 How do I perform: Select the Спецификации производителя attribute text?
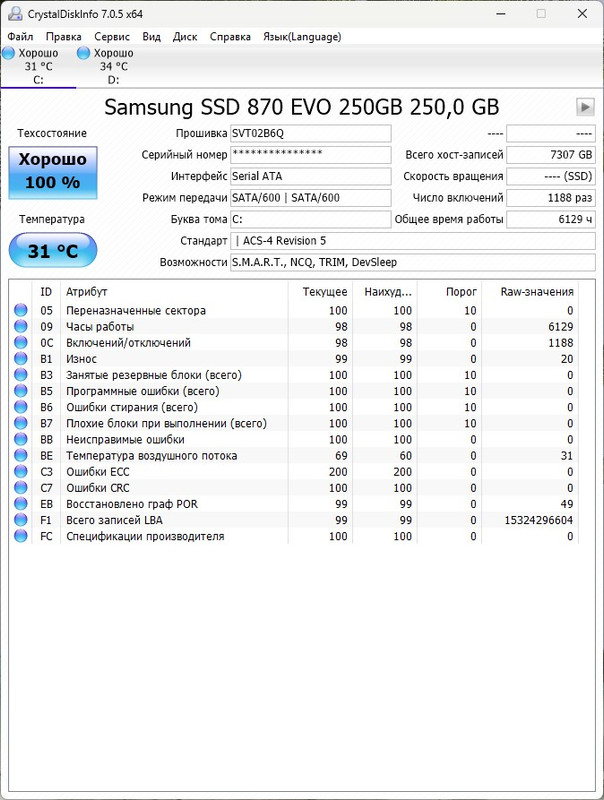(145, 536)
